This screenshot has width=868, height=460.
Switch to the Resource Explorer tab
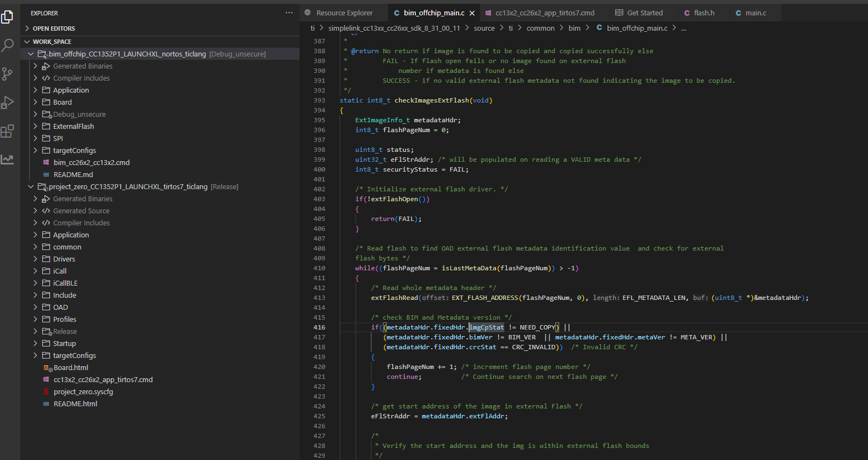344,13
